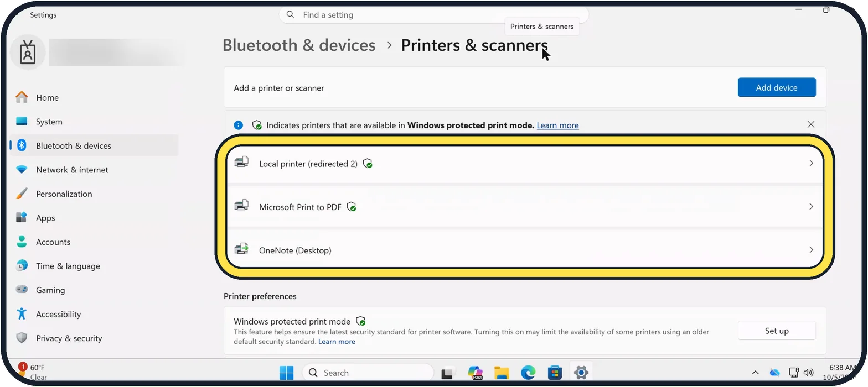This screenshot has height=387, width=868.
Task: Click the taskbar Search box
Action: [x=368, y=373]
